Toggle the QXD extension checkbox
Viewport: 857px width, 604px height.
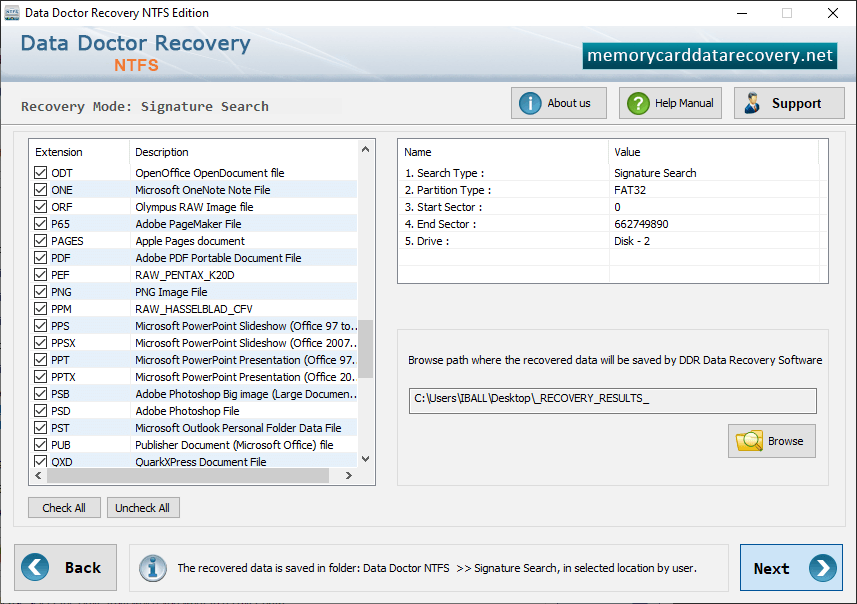click(x=40, y=461)
